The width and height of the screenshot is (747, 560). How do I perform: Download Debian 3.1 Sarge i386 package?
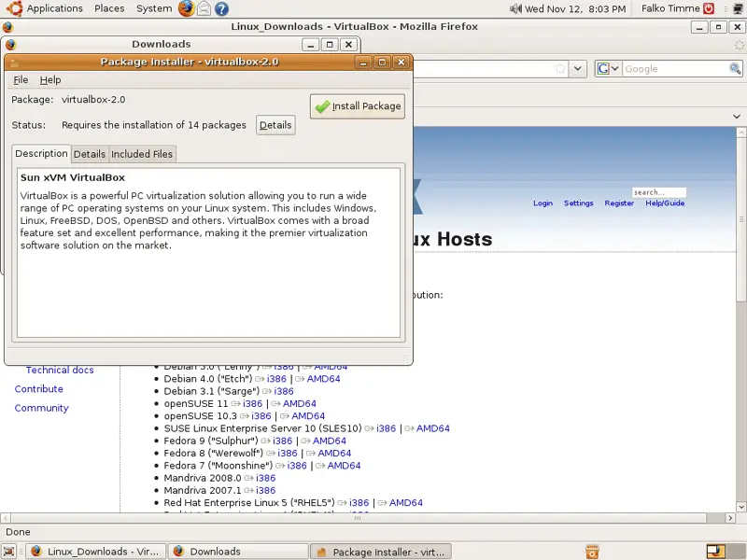(284, 391)
